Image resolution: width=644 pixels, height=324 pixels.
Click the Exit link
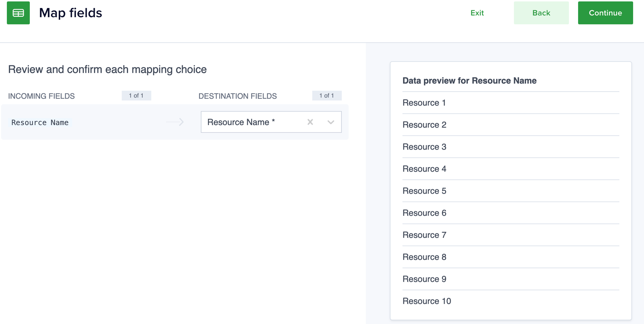[477, 13]
